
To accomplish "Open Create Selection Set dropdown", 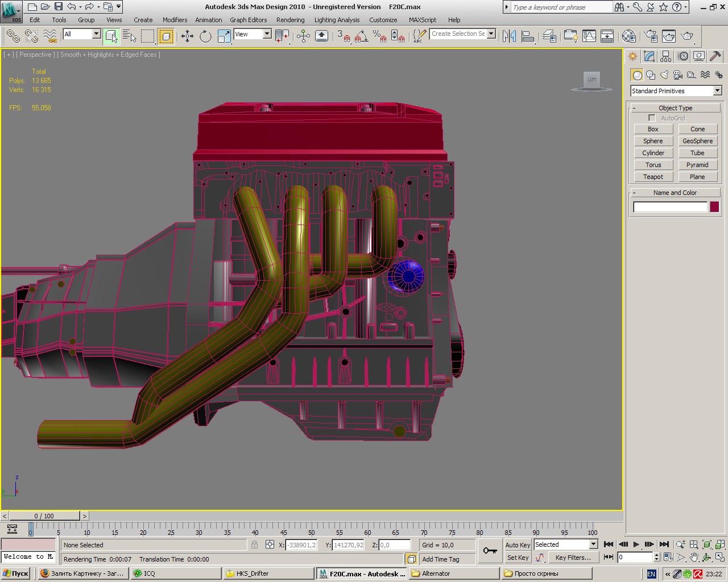I will click(x=462, y=34).
